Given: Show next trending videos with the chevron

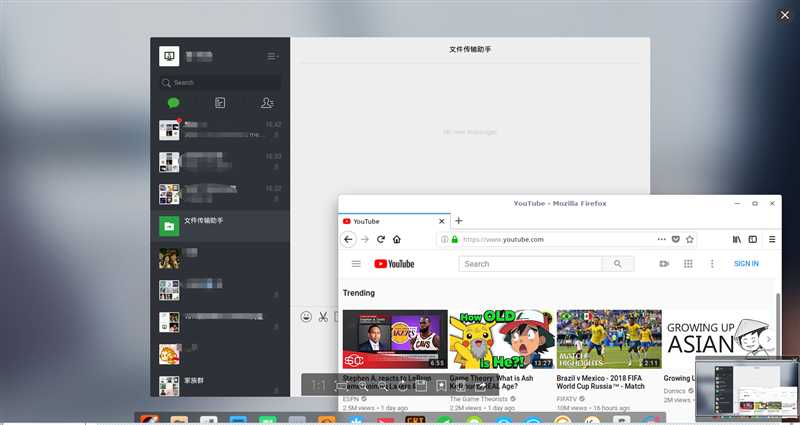Looking at the screenshot, I should 768,339.
